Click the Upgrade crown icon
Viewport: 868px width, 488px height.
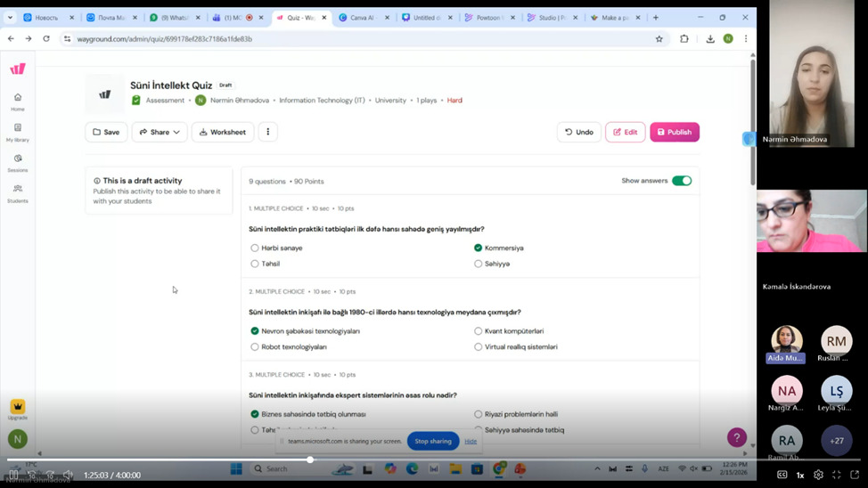tap(18, 408)
